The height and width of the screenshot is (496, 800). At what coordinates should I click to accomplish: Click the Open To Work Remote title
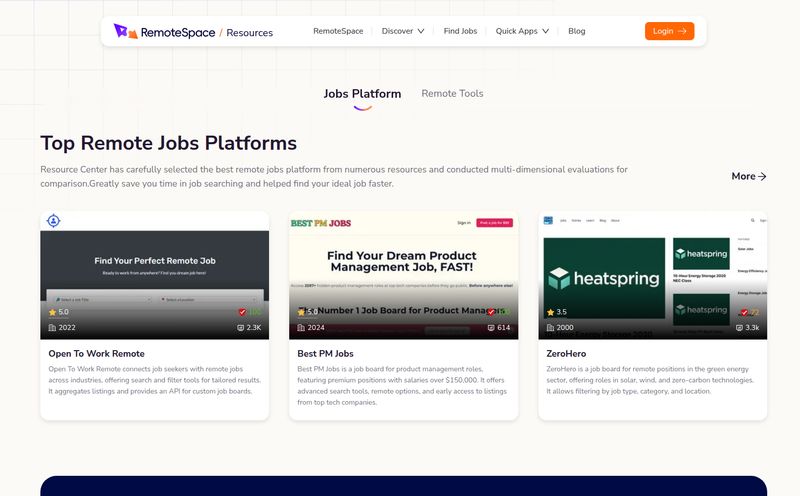click(96, 354)
